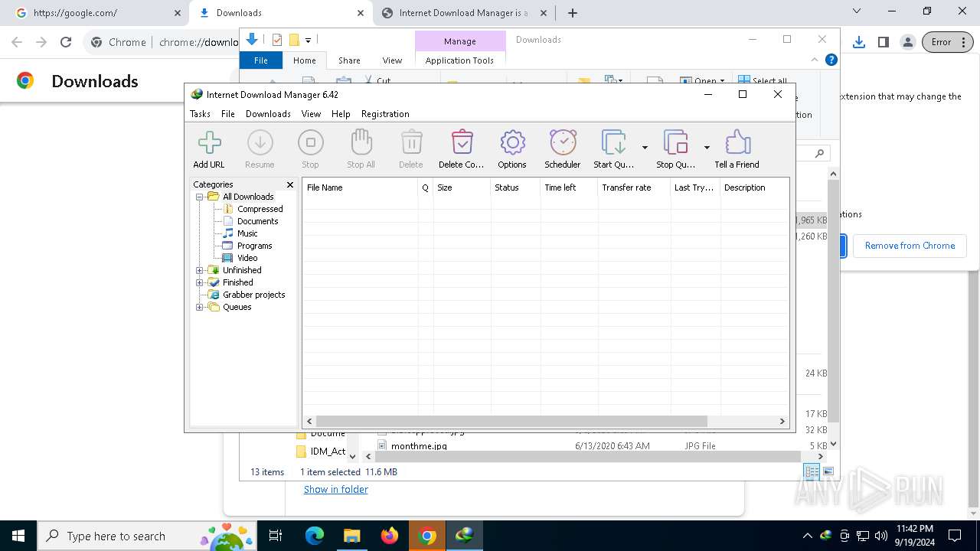Open Chrome profile avatar icon
The width and height of the screenshot is (980, 551).
[x=907, y=42]
